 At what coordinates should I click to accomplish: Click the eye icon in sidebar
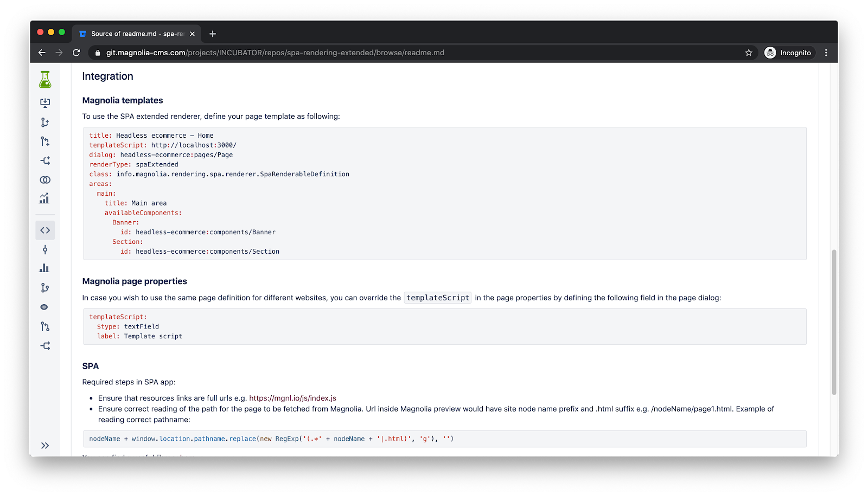point(44,307)
